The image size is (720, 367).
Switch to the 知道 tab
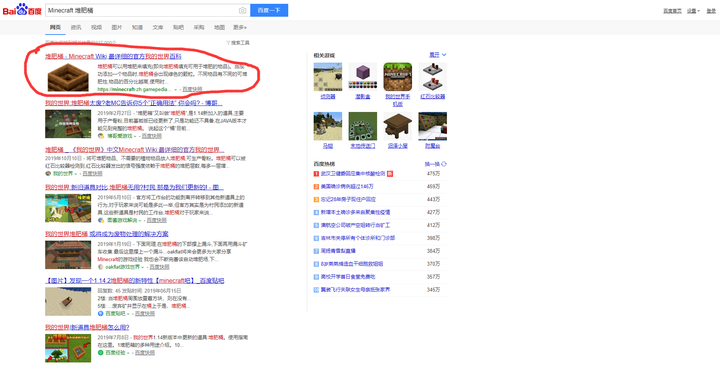tap(137, 28)
